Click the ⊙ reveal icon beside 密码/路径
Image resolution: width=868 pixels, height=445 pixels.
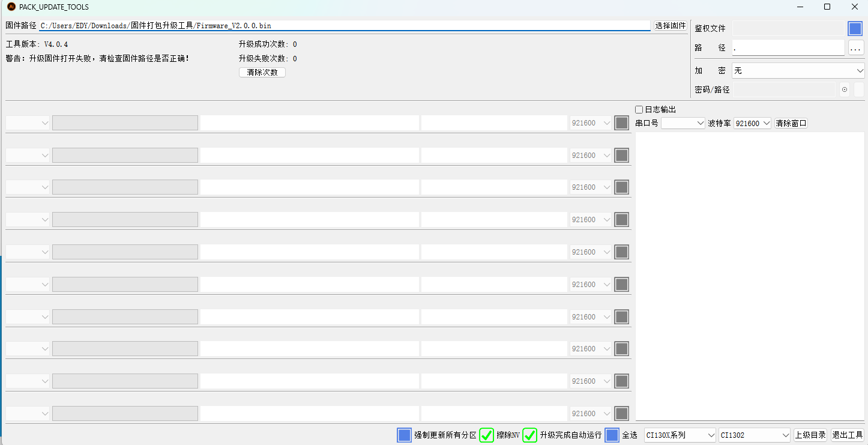coord(844,89)
